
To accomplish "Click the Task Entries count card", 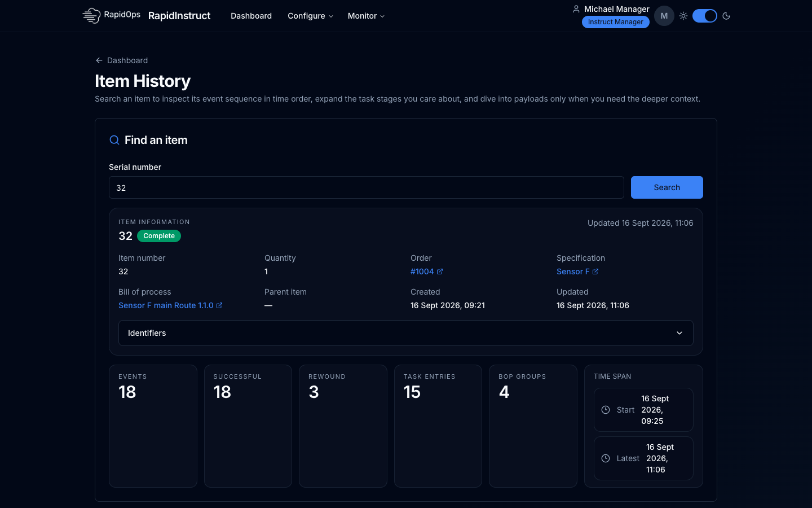I will 438,426.
